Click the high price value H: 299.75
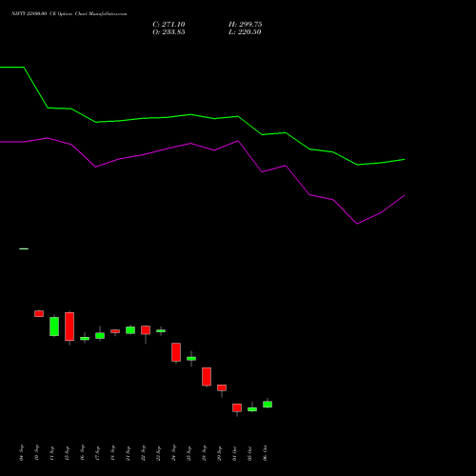This screenshot has width=476, height=476. pos(245,25)
